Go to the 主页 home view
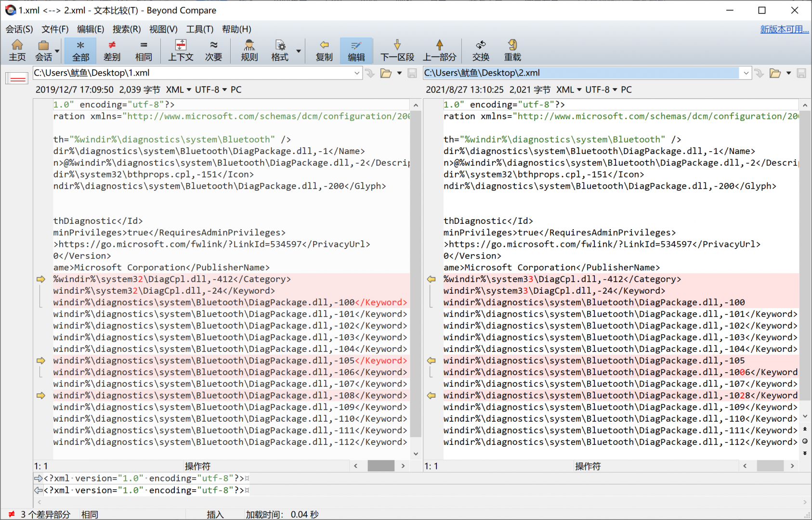The height and width of the screenshot is (520, 812). [x=17, y=51]
